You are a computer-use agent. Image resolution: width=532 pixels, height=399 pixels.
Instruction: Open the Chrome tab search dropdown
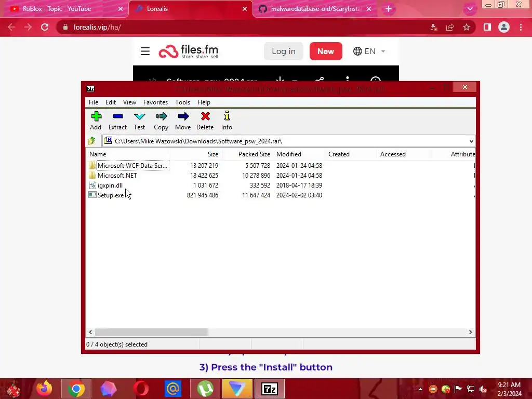click(x=470, y=9)
